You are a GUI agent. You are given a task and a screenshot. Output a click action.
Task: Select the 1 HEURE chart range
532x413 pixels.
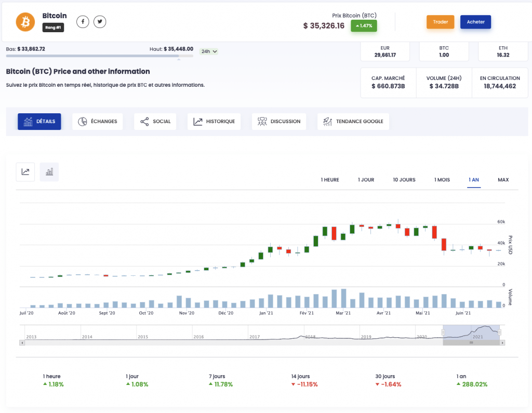pos(330,180)
